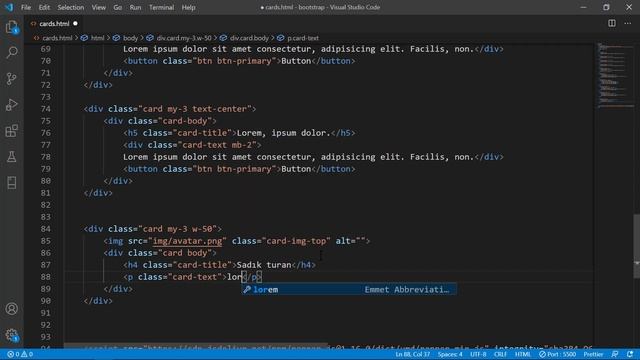
Task: Click the unsaved dot on cards.html tab
Action: 75,24
